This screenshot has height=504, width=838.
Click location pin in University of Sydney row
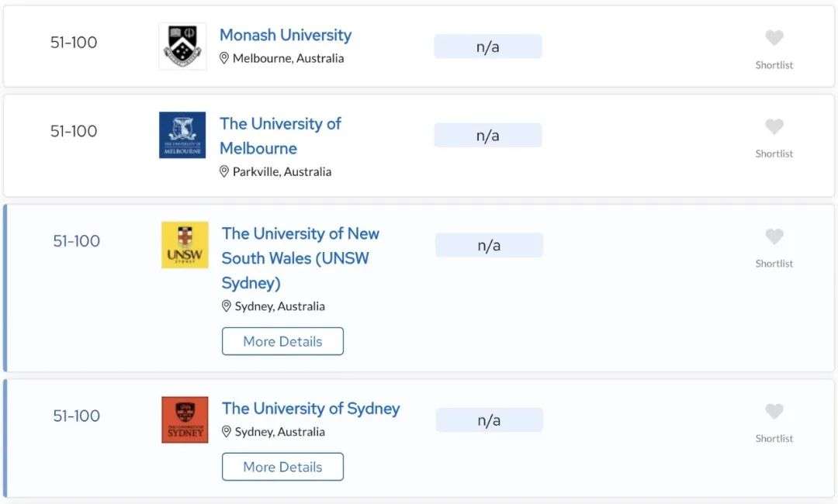227,432
